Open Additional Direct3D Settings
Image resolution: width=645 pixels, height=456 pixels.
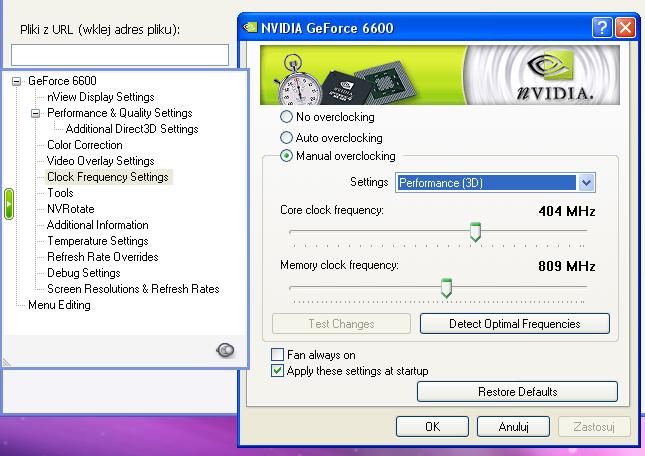click(132, 129)
